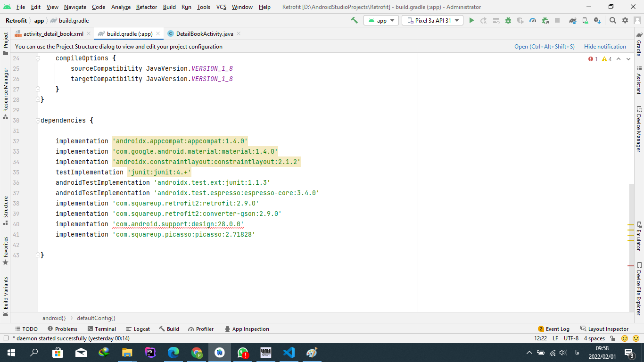Open Visual Studio Code from the taskbar

click(289, 353)
